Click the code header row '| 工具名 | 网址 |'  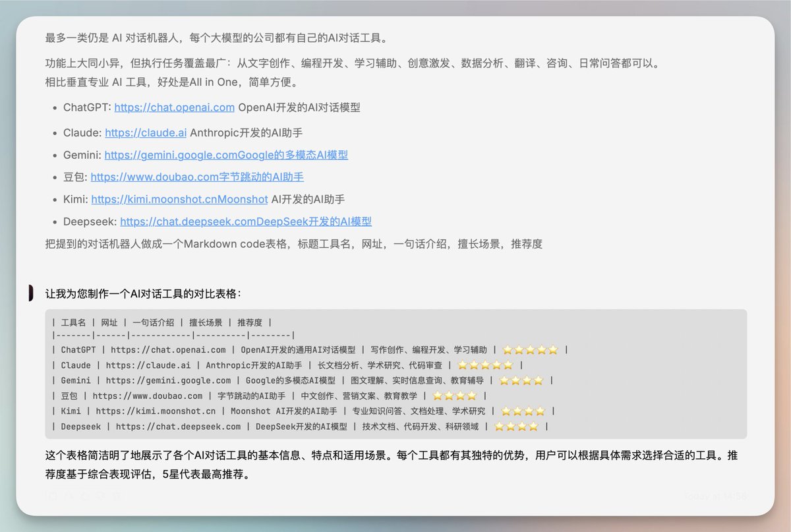pos(161,322)
